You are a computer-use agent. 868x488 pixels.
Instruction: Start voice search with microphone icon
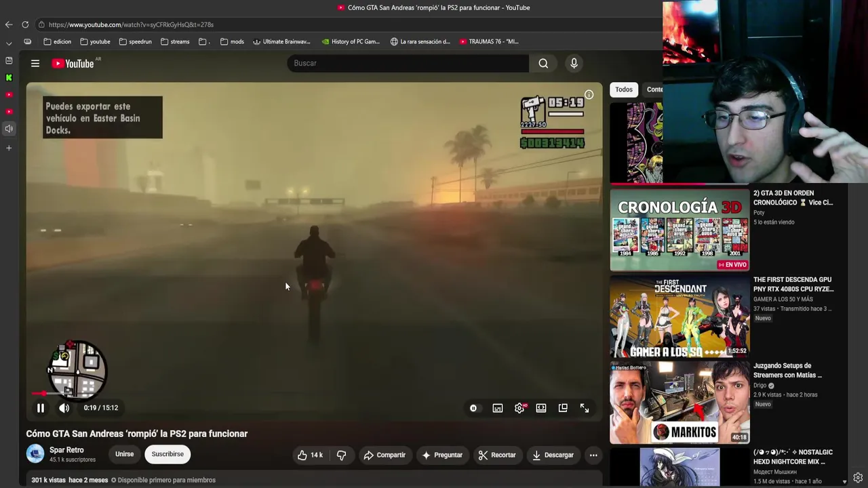point(574,63)
